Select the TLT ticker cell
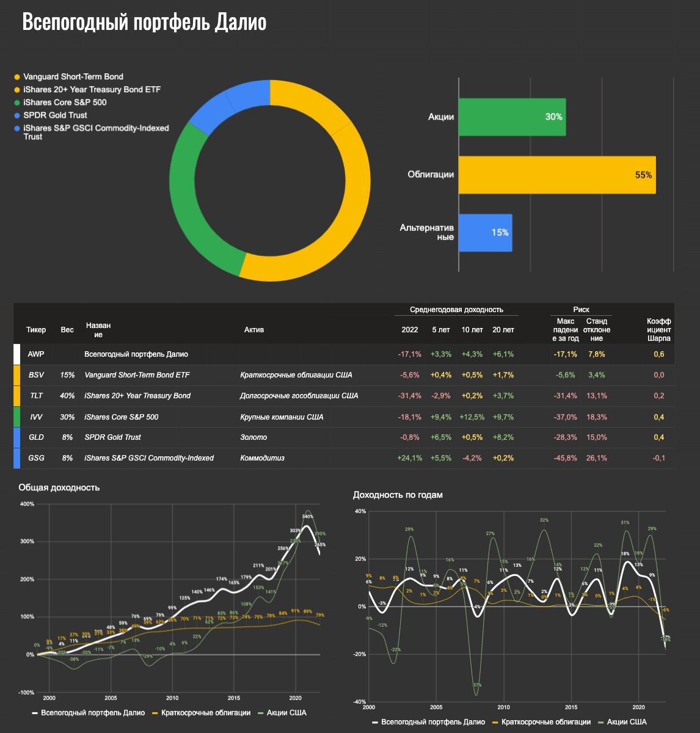Image resolution: width=700 pixels, height=733 pixels. pos(36,396)
